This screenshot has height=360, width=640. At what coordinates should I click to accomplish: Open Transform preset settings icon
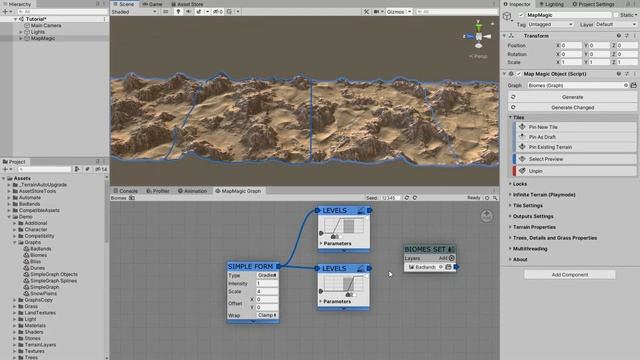point(627,36)
